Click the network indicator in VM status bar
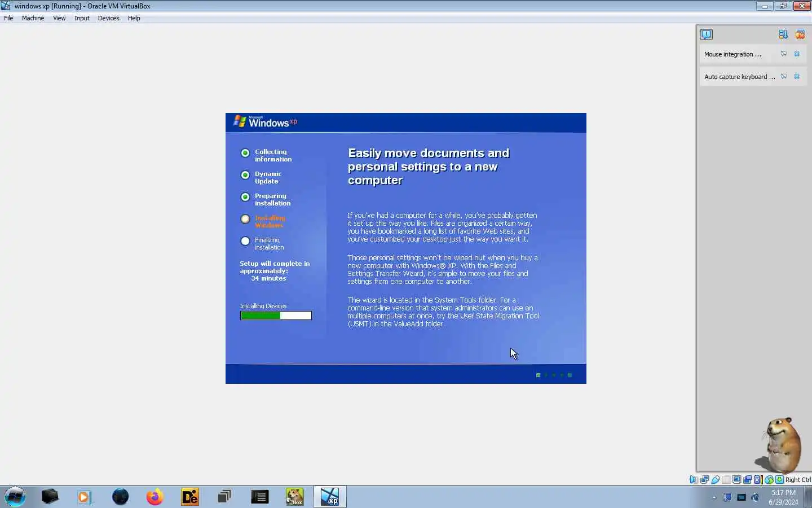 coord(704,480)
